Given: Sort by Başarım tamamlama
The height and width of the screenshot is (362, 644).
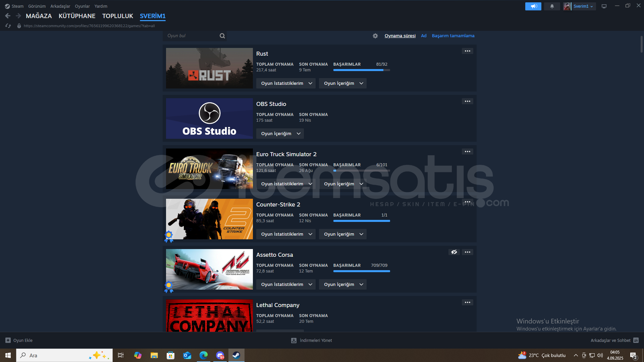Looking at the screenshot, I should click(453, 36).
